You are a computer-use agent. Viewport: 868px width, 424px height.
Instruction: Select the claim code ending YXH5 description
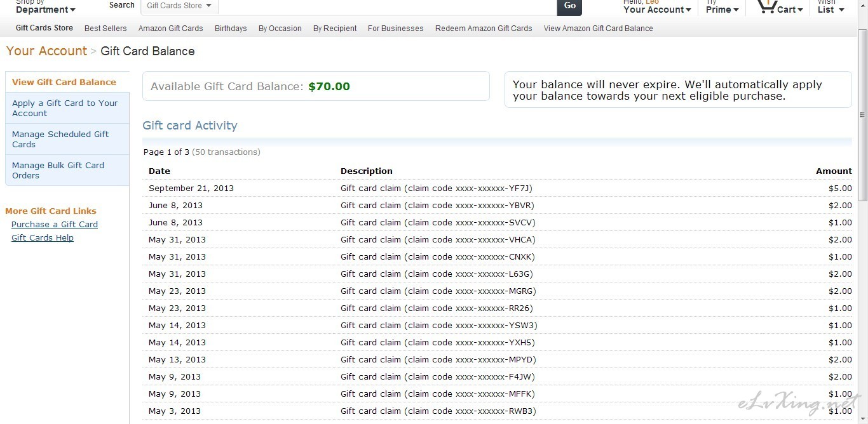coord(438,342)
